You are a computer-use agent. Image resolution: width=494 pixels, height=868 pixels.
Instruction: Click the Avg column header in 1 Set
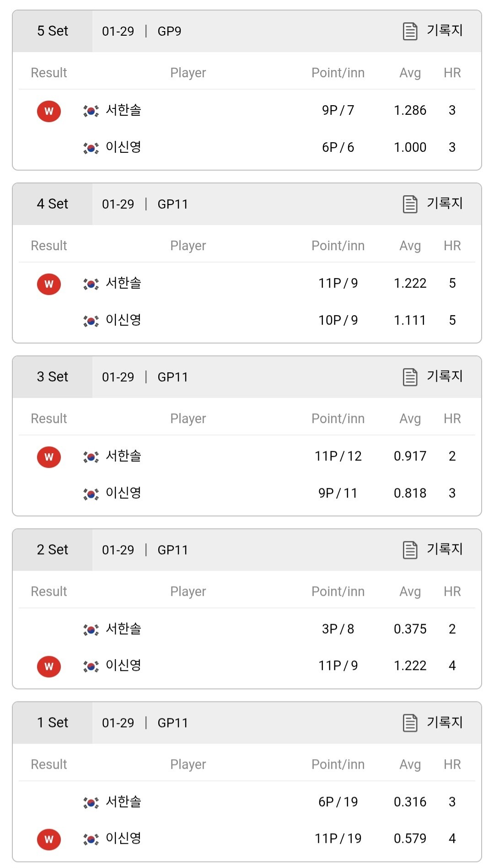point(410,764)
